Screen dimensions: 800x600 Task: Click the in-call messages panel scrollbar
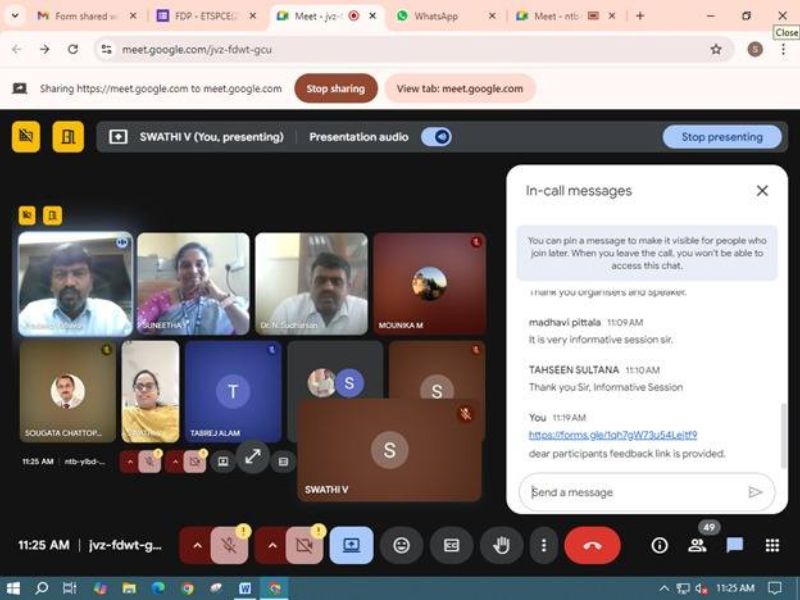tap(783, 430)
